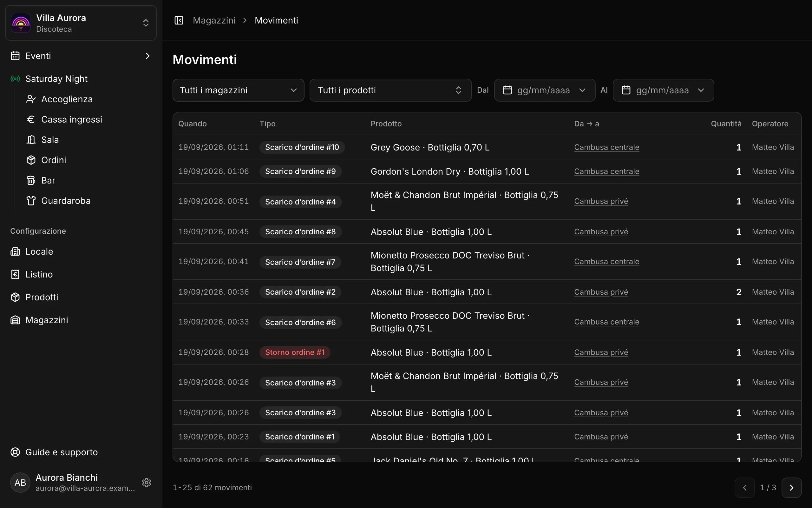
Task: Go to next page of movimenti
Action: coord(791,487)
